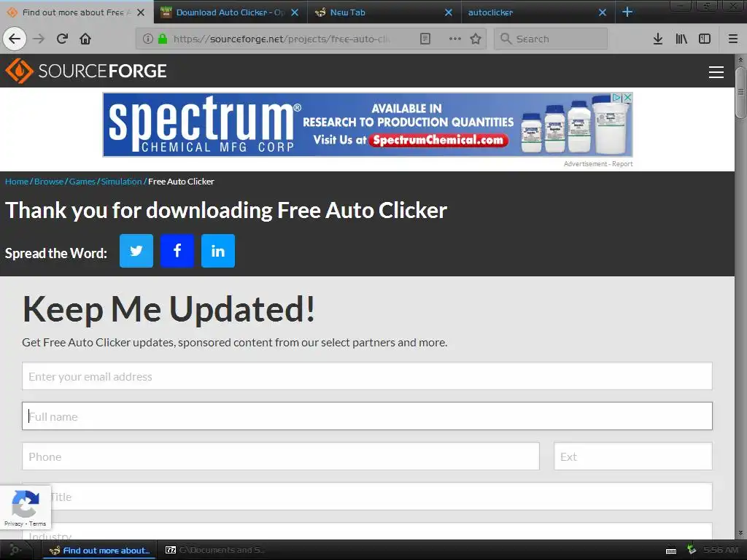
Task: Click the browser Search box
Action: pyautogui.click(x=551, y=39)
